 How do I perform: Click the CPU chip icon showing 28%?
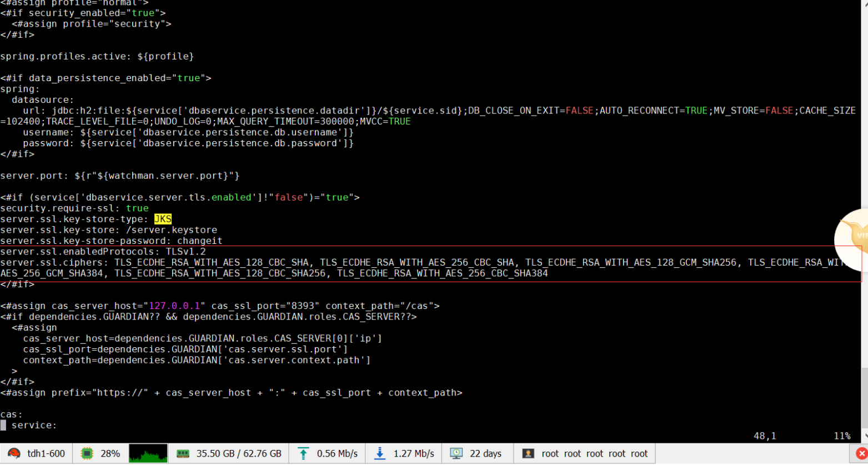click(87, 454)
